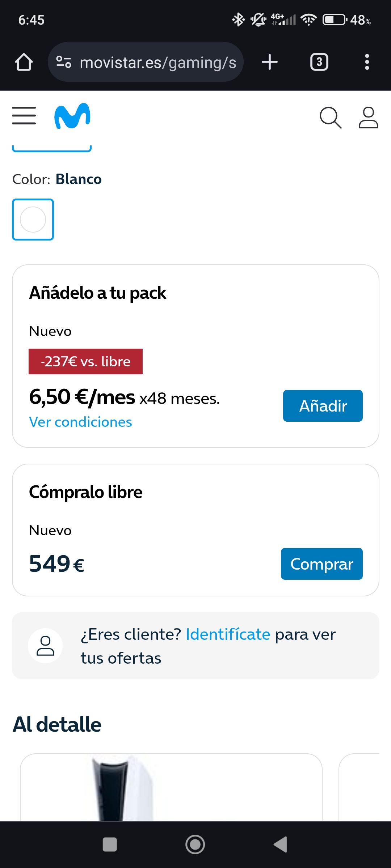
Task: Tap the movistar.es address bar
Action: 157,62
